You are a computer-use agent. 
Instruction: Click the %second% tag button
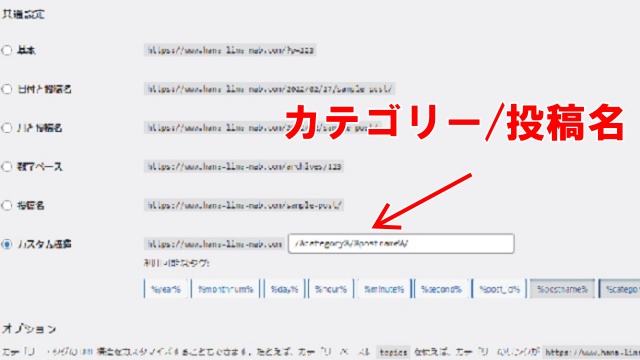[441, 289]
